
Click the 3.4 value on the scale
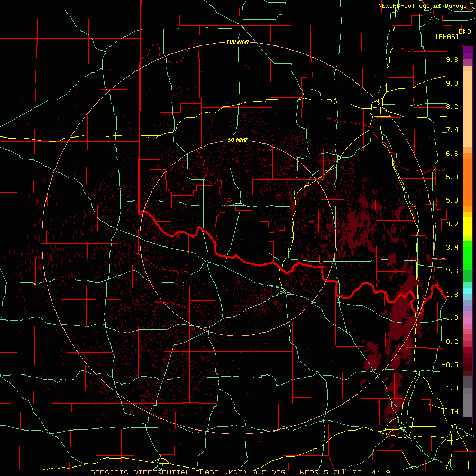[x=452, y=248]
